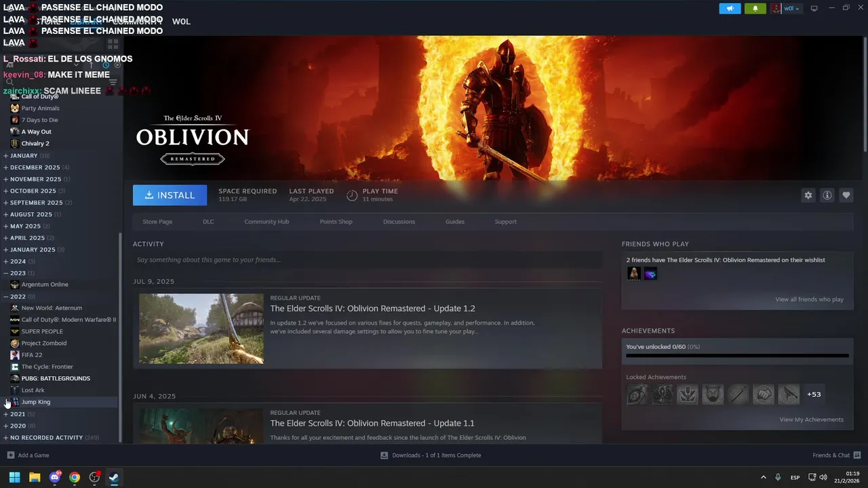The height and width of the screenshot is (488, 868).
Task: Open the Downloads status in bottom bar
Action: coord(431,455)
